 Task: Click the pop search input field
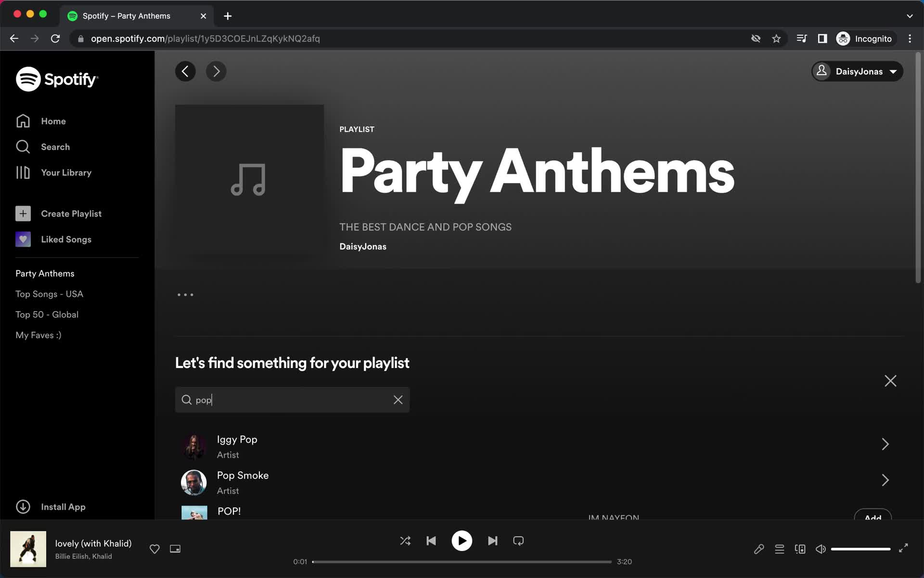coord(293,399)
